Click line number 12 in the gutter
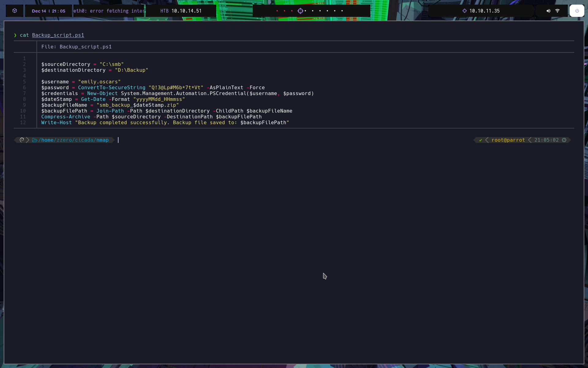The width and height of the screenshot is (588, 368). pos(23,123)
